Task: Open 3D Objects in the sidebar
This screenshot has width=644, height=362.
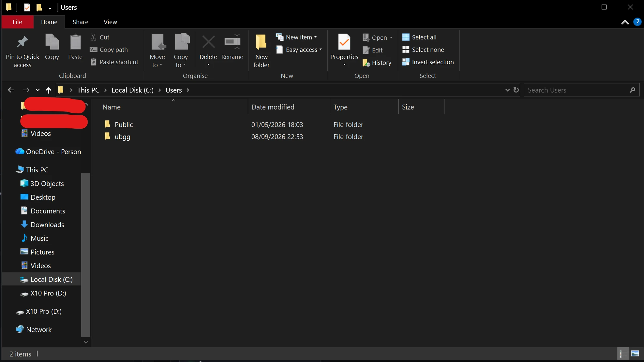Action: [x=42, y=183]
